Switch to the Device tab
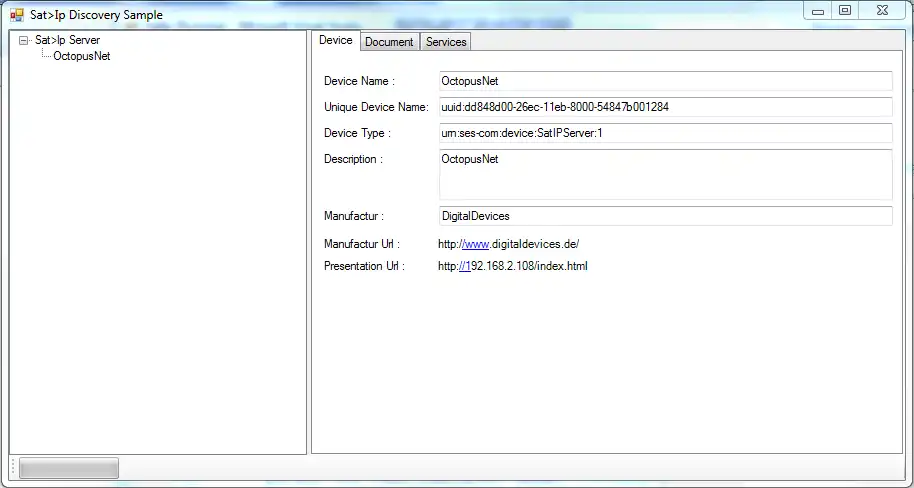The width and height of the screenshot is (914, 488). click(336, 40)
